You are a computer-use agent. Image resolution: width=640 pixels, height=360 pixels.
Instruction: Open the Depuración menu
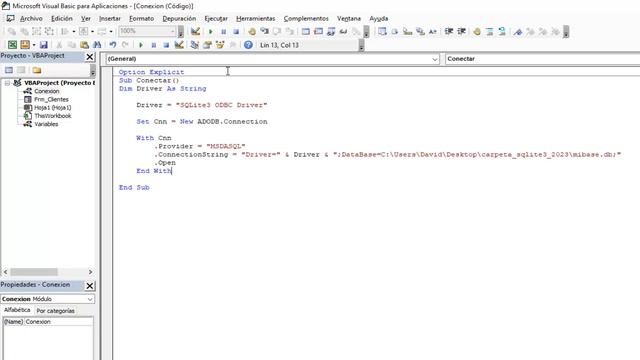pyautogui.click(x=179, y=18)
